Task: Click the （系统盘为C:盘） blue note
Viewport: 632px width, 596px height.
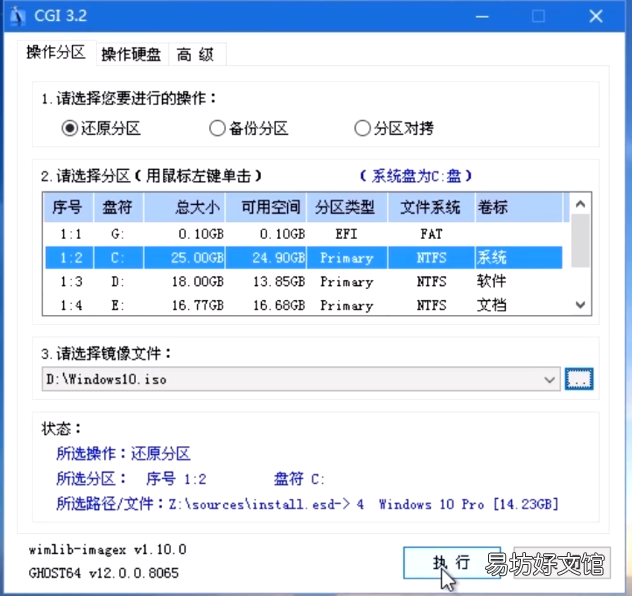Action: point(416,176)
